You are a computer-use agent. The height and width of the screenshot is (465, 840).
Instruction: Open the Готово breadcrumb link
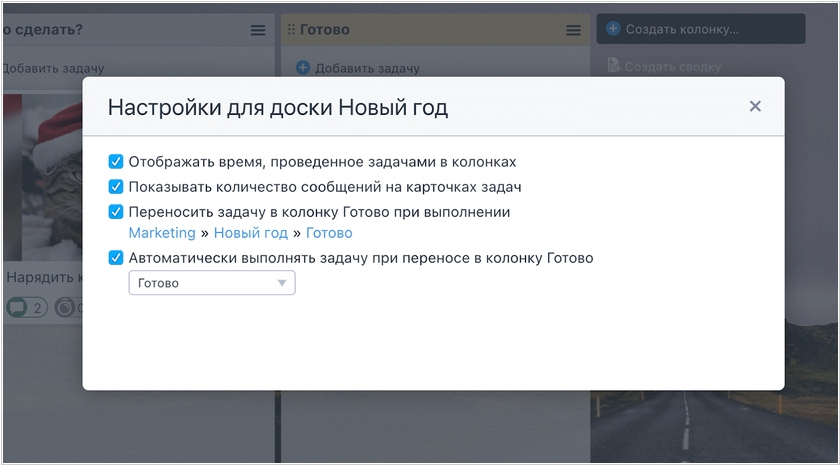pyautogui.click(x=329, y=233)
